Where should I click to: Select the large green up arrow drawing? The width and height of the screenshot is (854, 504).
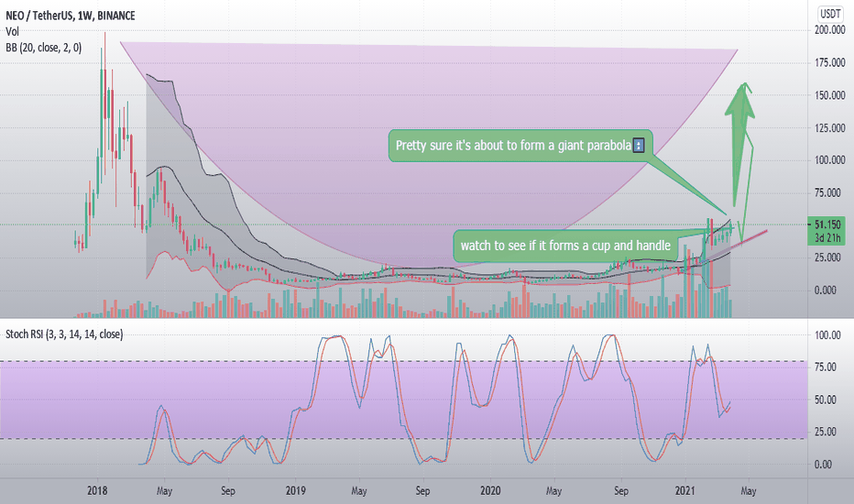739,145
